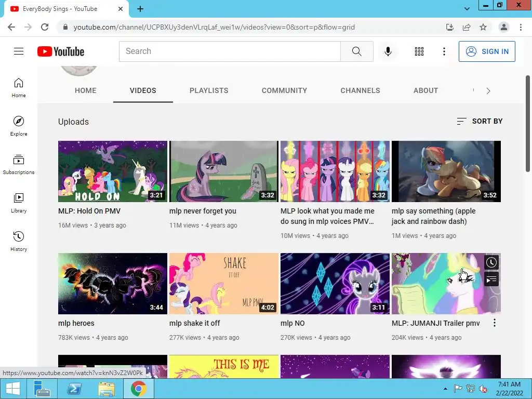Open mlp shake it off title link
The height and width of the screenshot is (399, 532).
pyautogui.click(x=194, y=323)
